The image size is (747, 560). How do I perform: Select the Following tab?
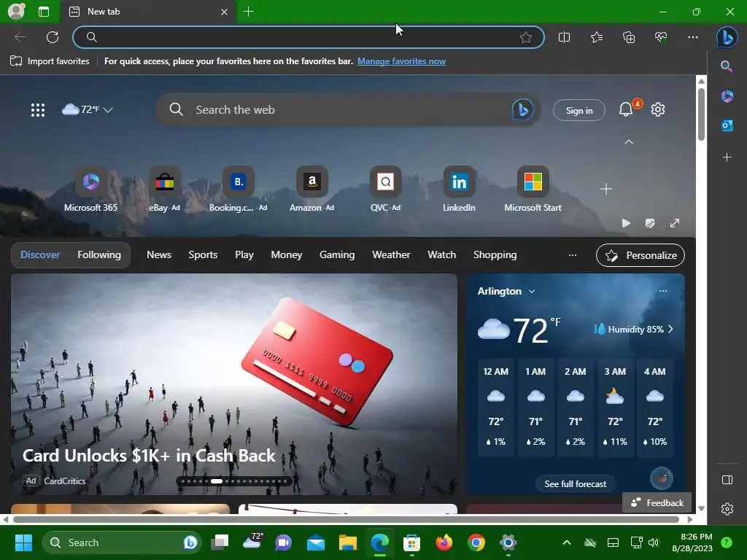point(99,254)
